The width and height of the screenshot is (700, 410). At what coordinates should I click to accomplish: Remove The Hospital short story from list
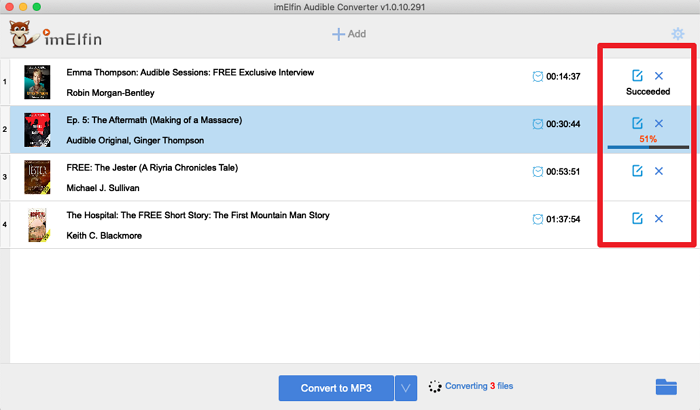click(x=658, y=218)
